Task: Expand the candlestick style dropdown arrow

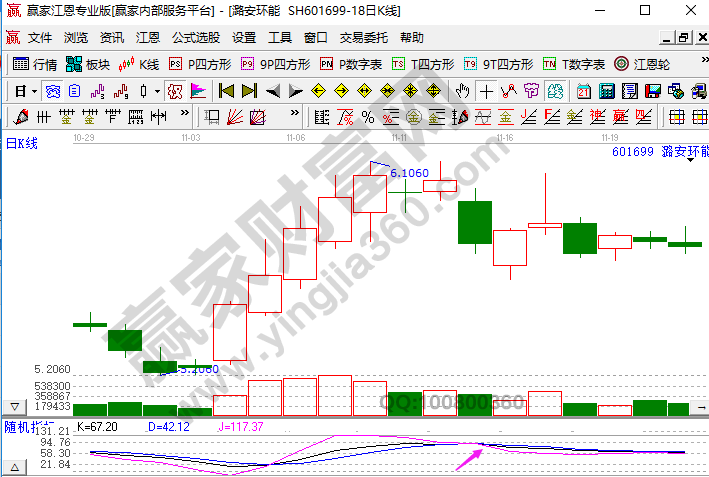Action: (x=157, y=91)
